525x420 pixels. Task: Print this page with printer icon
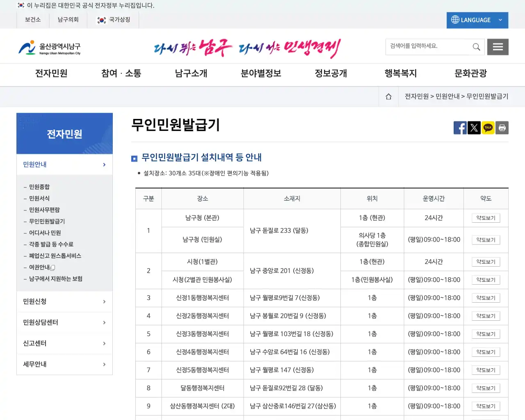(502, 128)
